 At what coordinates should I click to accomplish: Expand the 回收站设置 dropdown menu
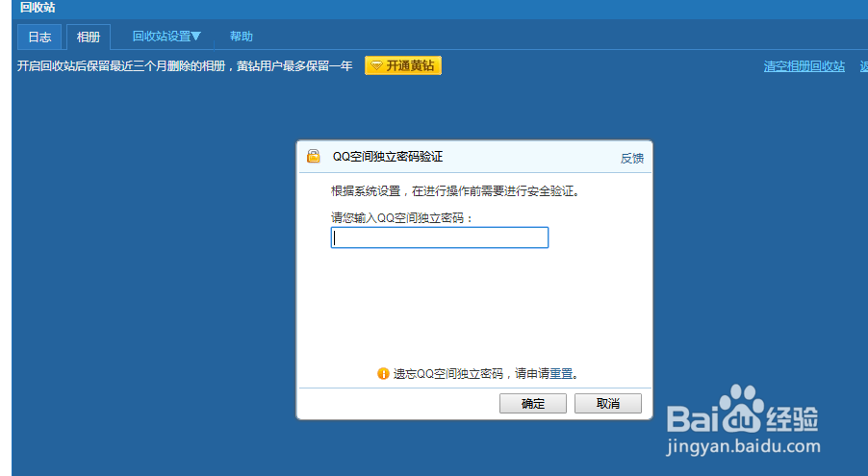166,37
